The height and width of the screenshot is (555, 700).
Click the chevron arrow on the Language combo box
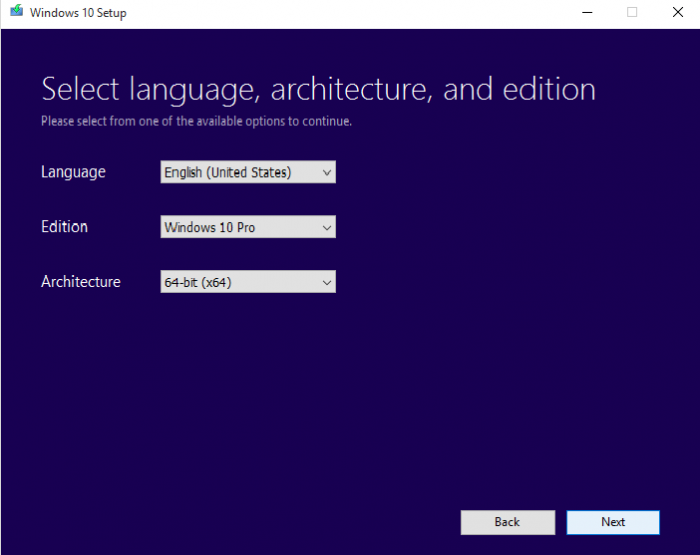click(326, 173)
